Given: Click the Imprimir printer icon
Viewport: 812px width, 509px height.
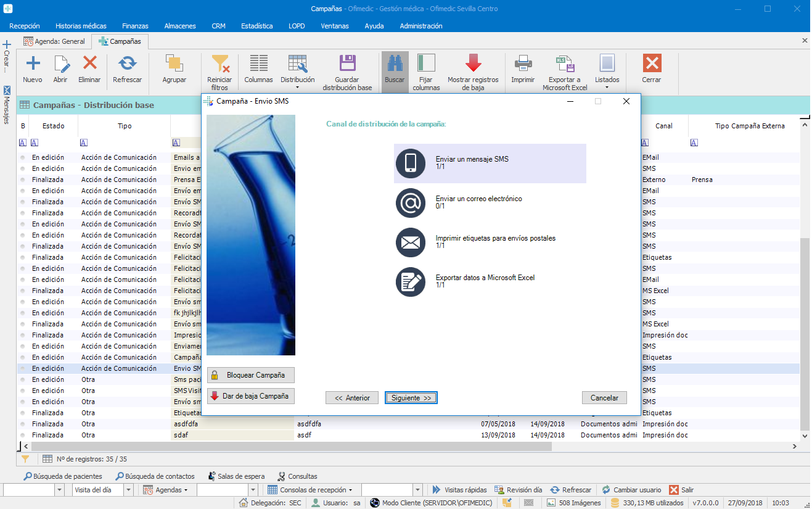Looking at the screenshot, I should click(x=523, y=64).
